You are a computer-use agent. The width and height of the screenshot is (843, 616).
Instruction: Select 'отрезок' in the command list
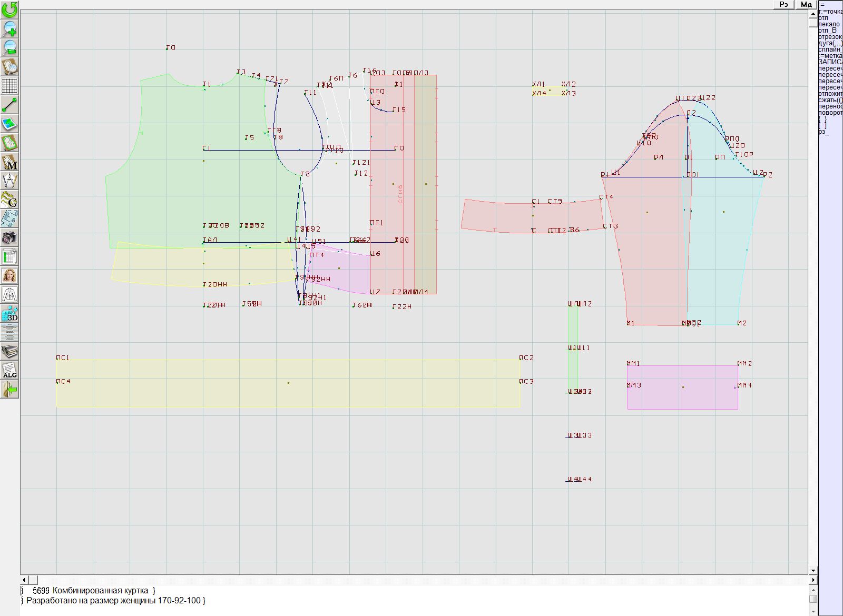click(830, 37)
